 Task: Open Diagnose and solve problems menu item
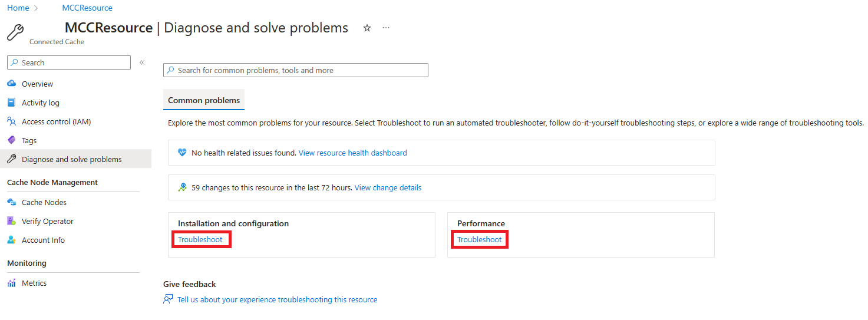(71, 159)
